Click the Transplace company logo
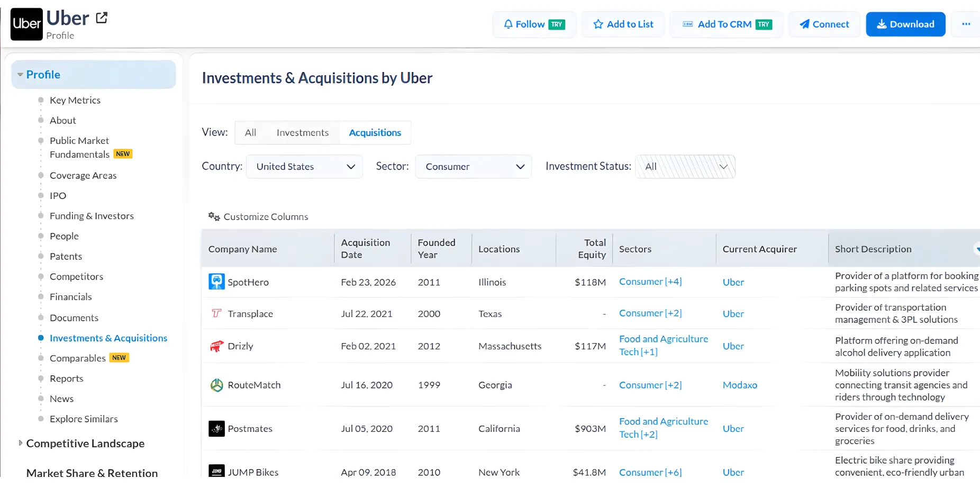 coord(216,313)
